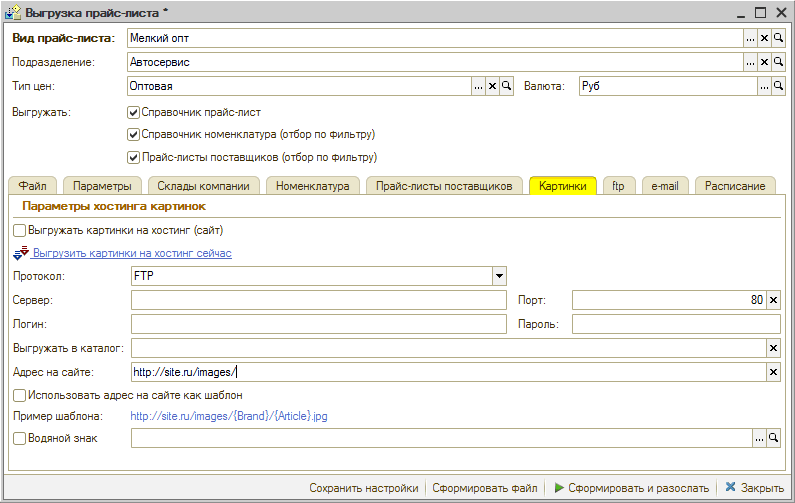Open magnifier for Водяной знак field

(772, 438)
